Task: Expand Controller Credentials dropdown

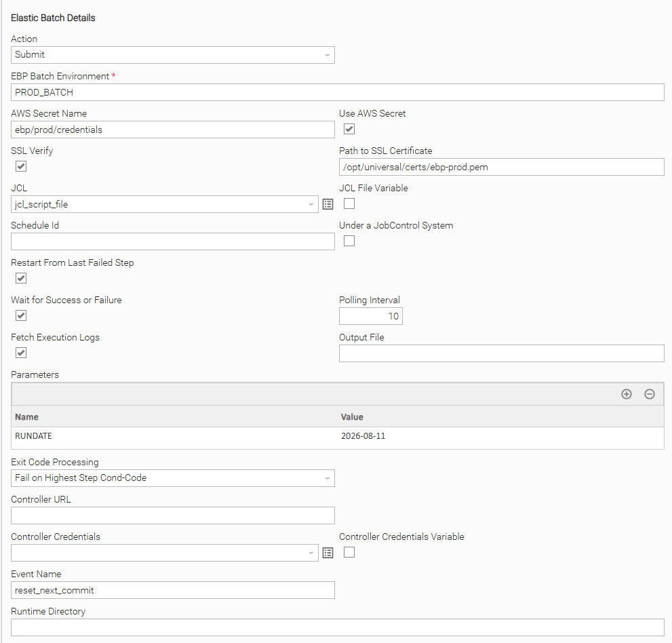Action: click(x=311, y=553)
